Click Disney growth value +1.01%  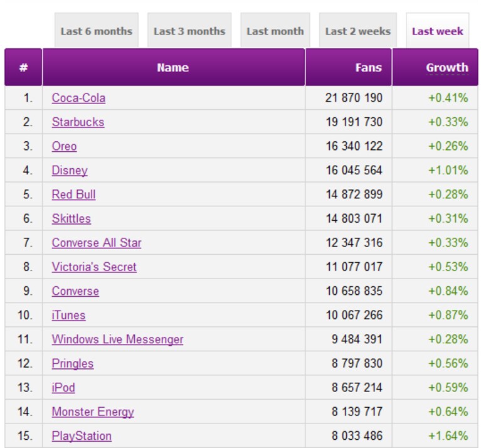pos(448,170)
